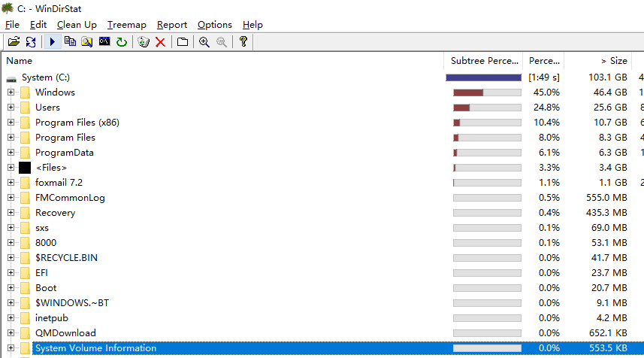Click the Users folder icon
644x358 pixels.
(x=25, y=108)
